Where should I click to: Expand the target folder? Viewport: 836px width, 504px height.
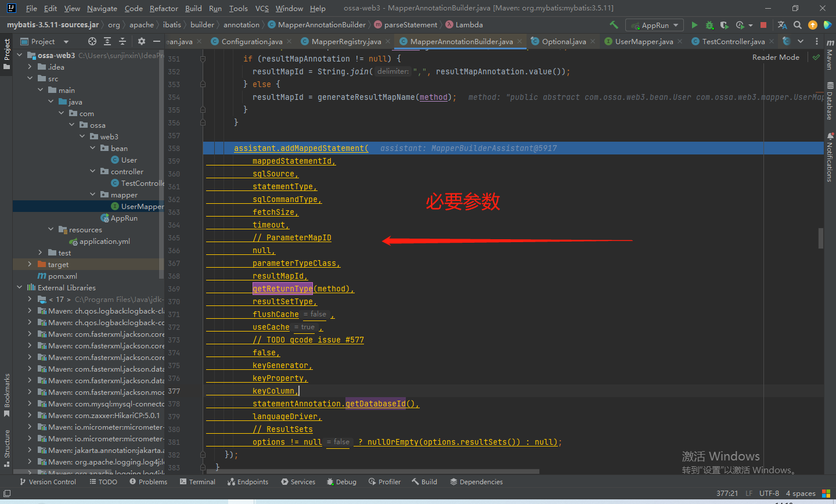tap(30, 264)
